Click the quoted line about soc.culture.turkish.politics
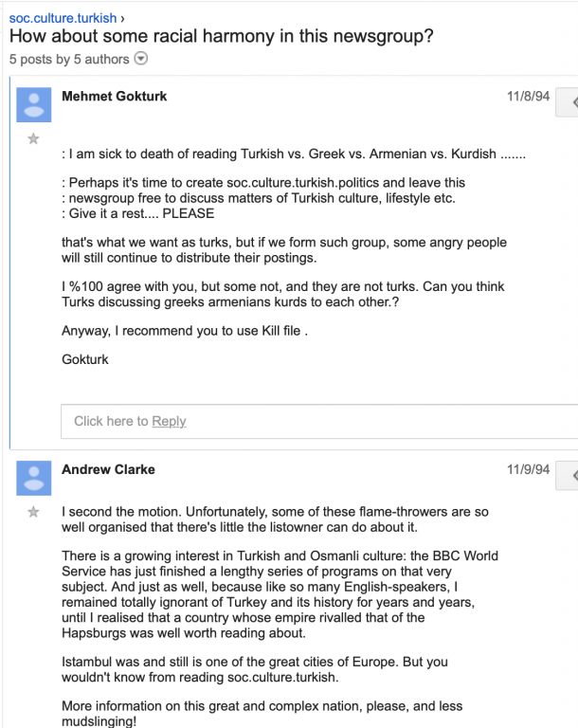 coord(263,182)
